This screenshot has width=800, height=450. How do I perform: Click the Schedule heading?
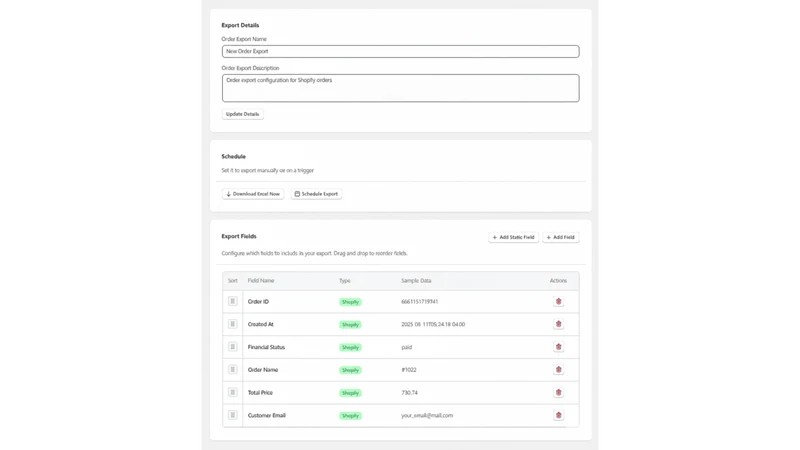(x=234, y=157)
